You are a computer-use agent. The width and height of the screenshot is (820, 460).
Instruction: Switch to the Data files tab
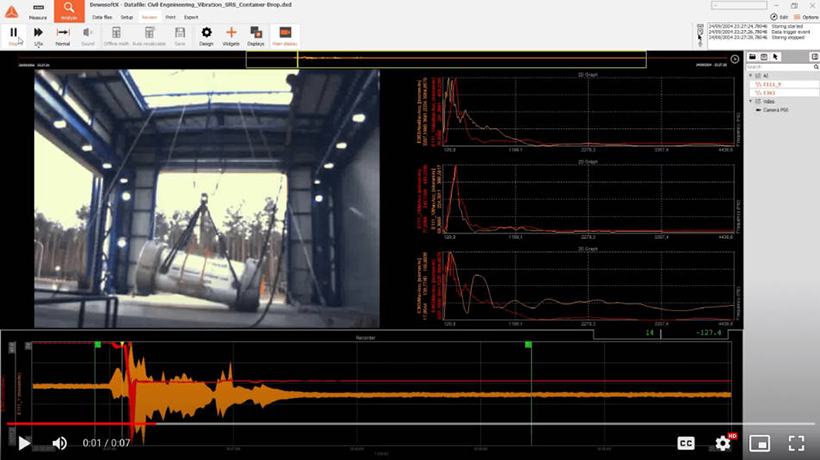[102, 17]
